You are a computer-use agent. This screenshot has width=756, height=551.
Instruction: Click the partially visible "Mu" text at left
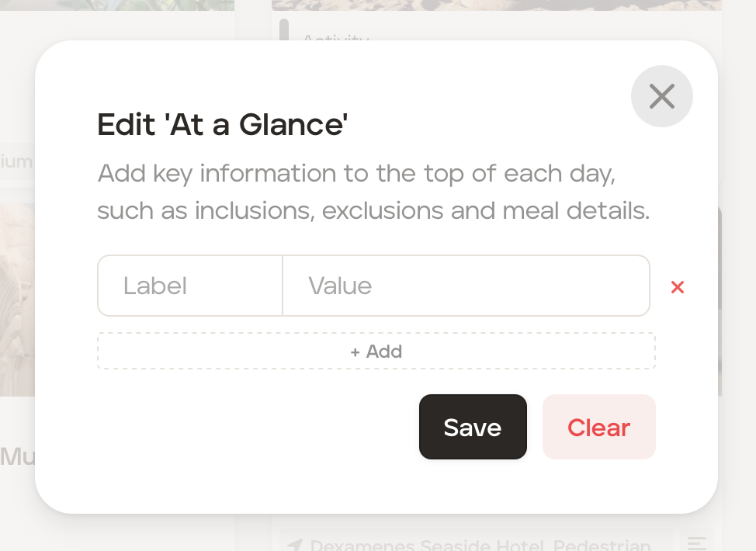17,456
